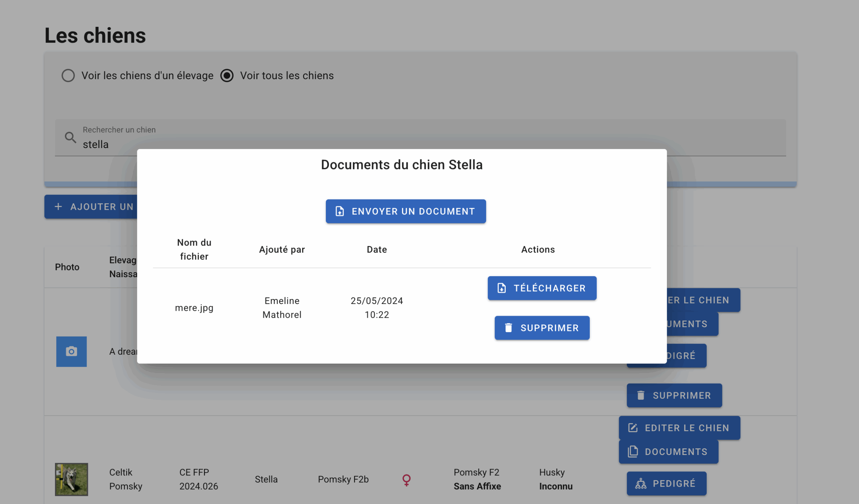The height and width of the screenshot is (504, 859).
Task: Click background Supprimer button for first dog
Action: (674, 395)
